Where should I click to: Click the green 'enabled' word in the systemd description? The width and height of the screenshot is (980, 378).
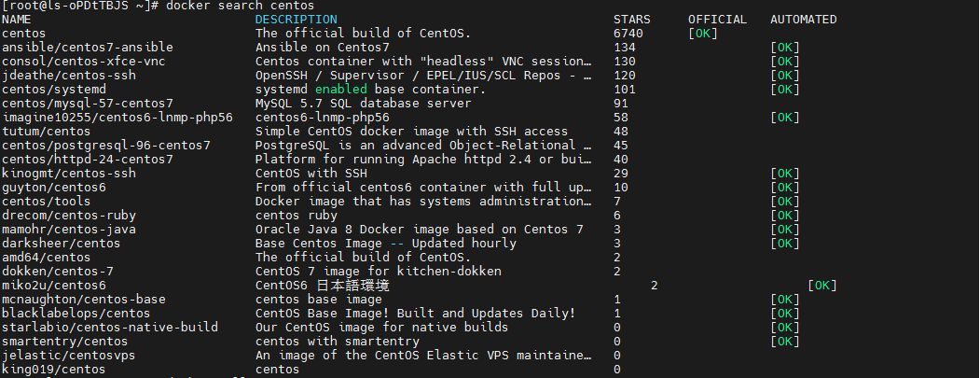point(341,90)
